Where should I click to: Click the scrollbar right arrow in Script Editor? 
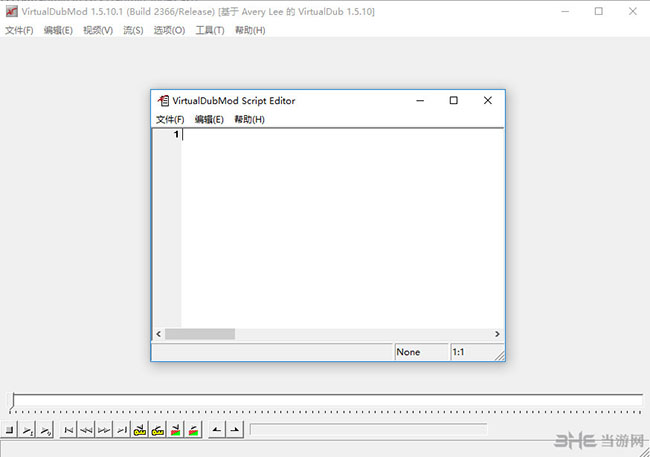coord(497,334)
